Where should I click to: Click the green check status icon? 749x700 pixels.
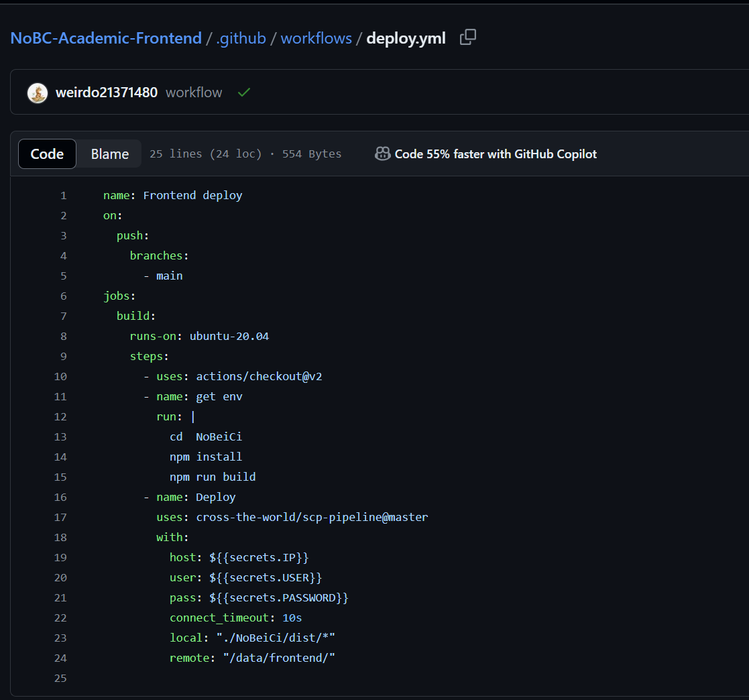(244, 93)
